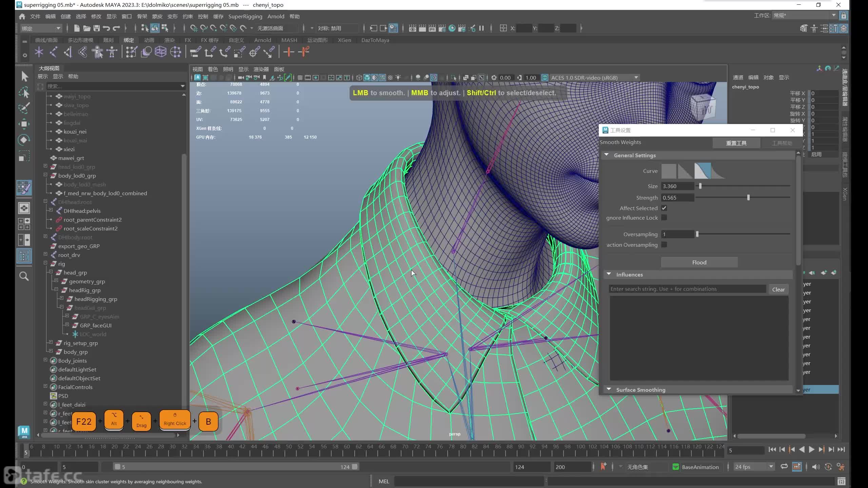The image size is (868, 488).
Task: Click the Create Locator shelf icon
Action: tap(39, 52)
